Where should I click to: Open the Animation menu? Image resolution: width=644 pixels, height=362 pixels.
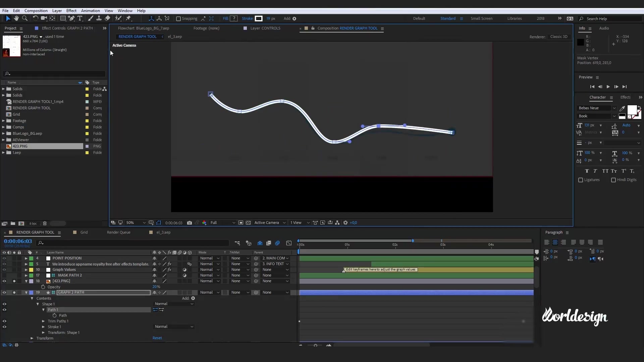[91, 10]
